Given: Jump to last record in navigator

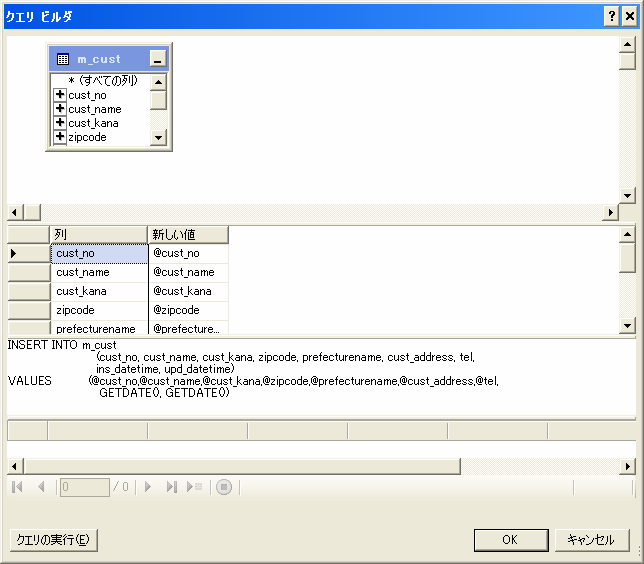Looking at the screenshot, I should [x=171, y=487].
